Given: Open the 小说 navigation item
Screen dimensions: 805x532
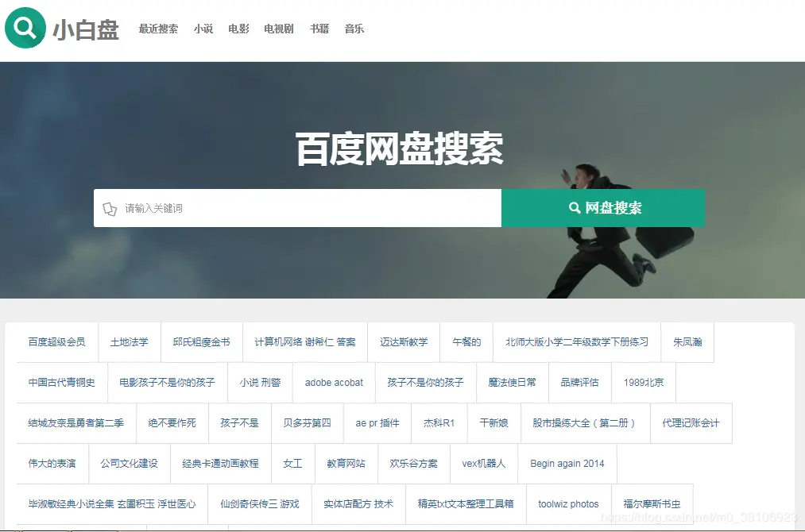Looking at the screenshot, I should (x=203, y=29).
